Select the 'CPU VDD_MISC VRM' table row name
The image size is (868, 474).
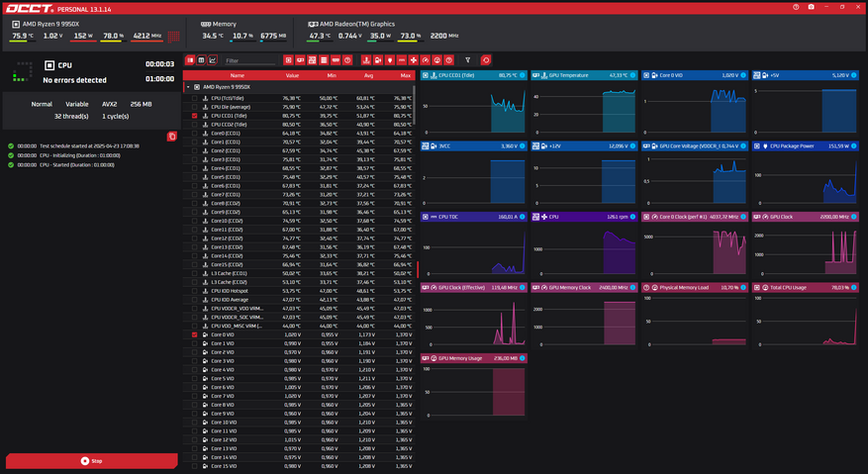[237, 327]
